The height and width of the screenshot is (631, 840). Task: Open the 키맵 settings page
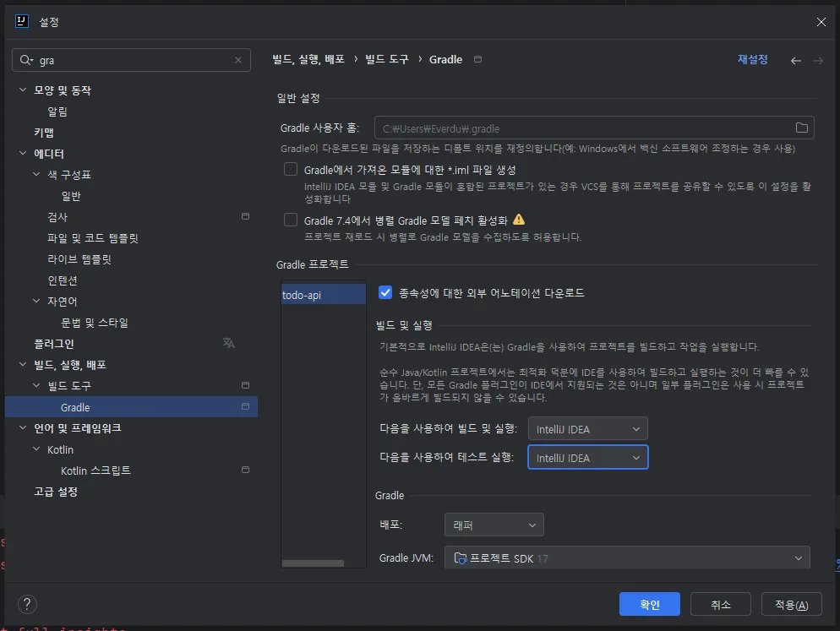tap(44, 133)
